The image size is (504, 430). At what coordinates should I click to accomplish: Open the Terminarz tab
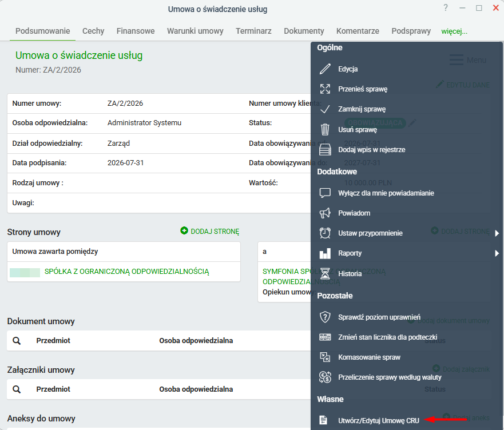coord(253,31)
